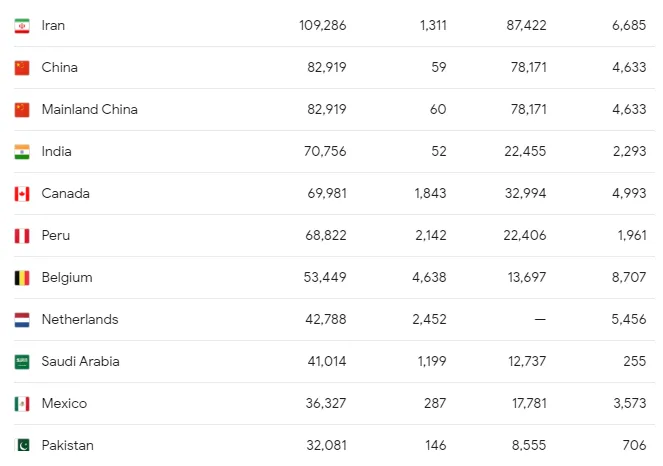Screen dimensions: 663x466
Task: Select the Mexico flag icon
Action: [x=22, y=404]
